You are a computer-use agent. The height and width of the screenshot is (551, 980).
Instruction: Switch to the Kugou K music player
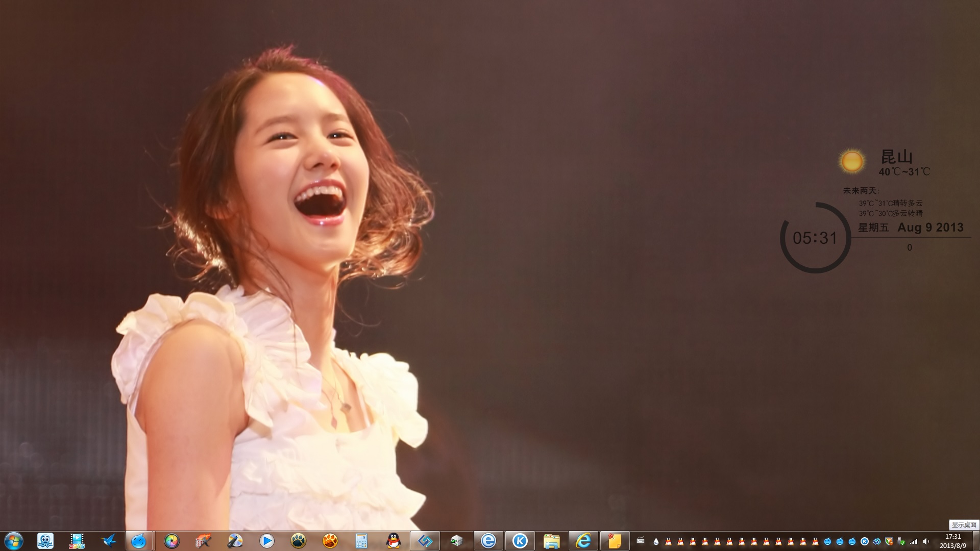click(520, 541)
